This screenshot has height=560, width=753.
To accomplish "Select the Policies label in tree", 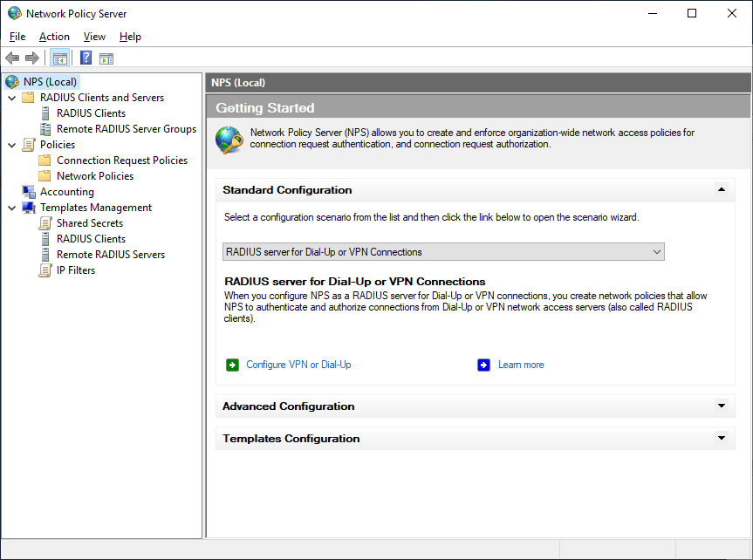I will [58, 145].
